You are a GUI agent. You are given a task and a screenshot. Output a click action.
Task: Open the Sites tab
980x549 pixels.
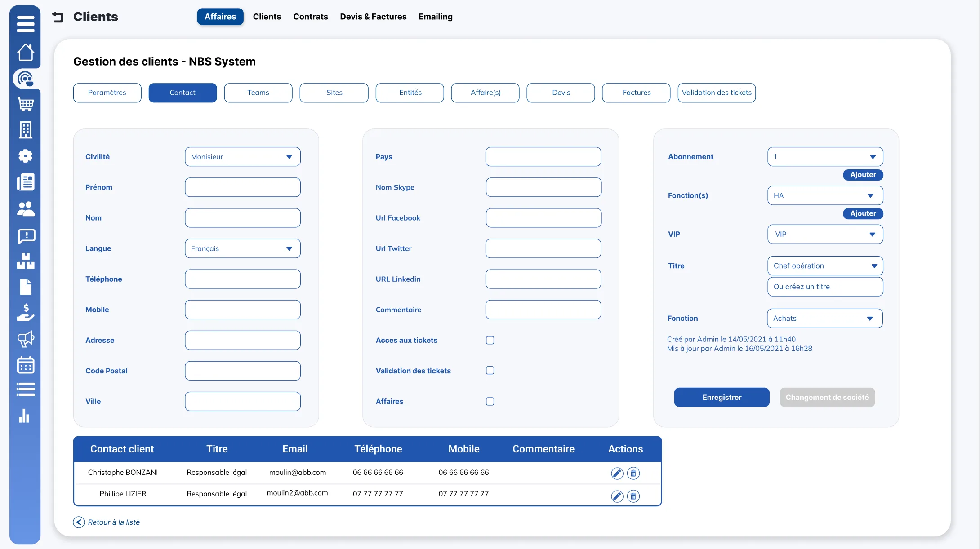point(334,93)
